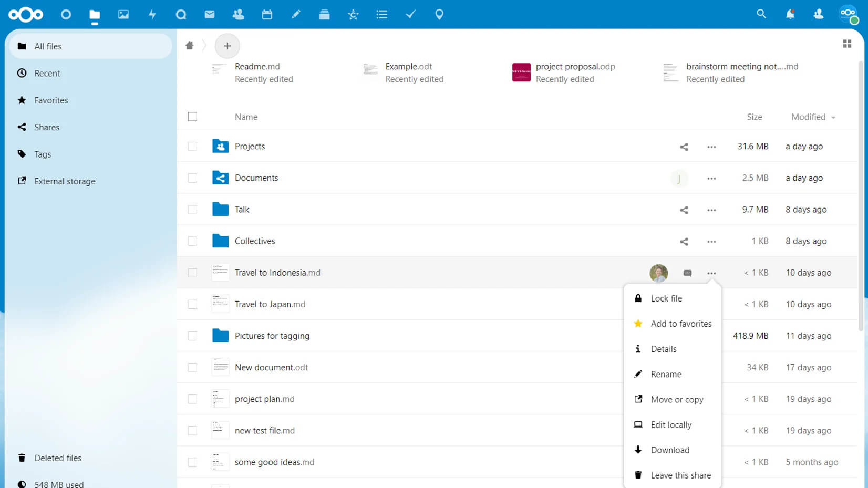Open the Talk app icon
Image resolution: width=868 pixels, height=488 pixels.
(181, 14)
